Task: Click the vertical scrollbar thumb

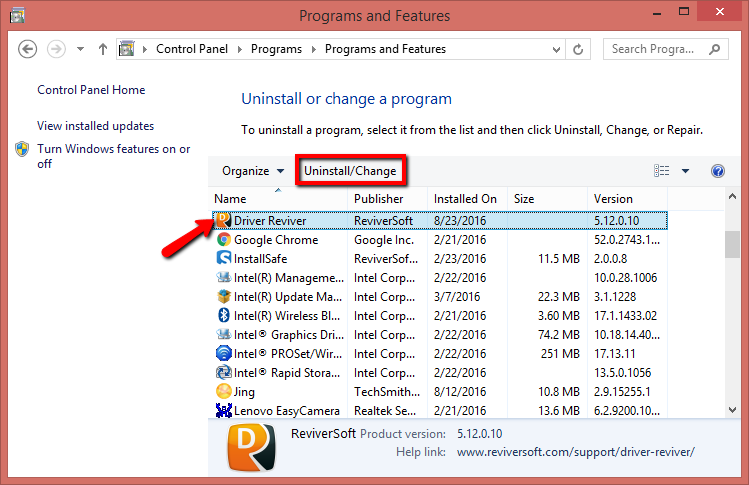Action: pyautogui.click(x=732, y=244)
